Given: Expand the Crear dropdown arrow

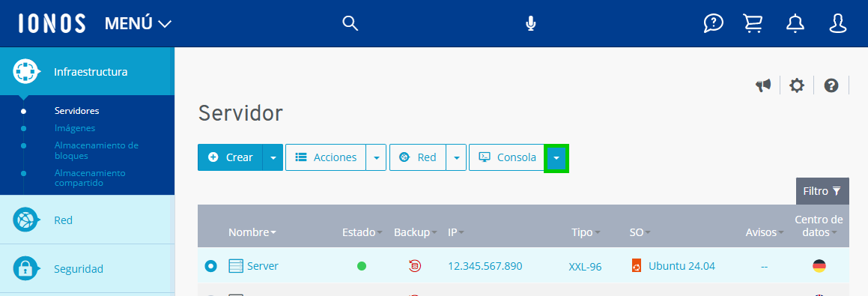Looking at the screenshot, I should [273, 157].
